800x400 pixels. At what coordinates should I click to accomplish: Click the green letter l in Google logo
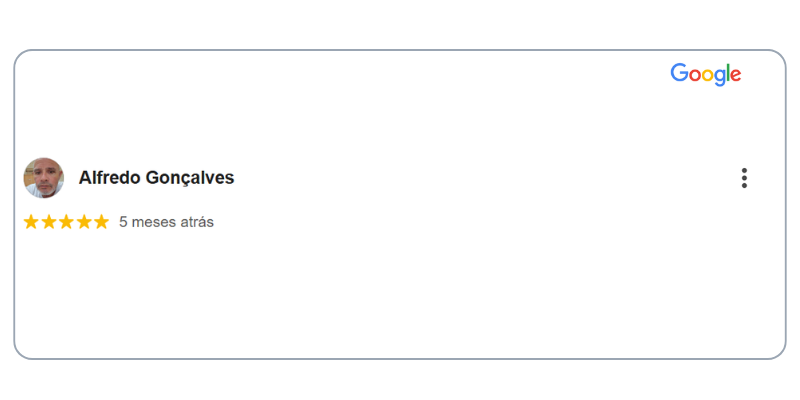coord(728,72)
